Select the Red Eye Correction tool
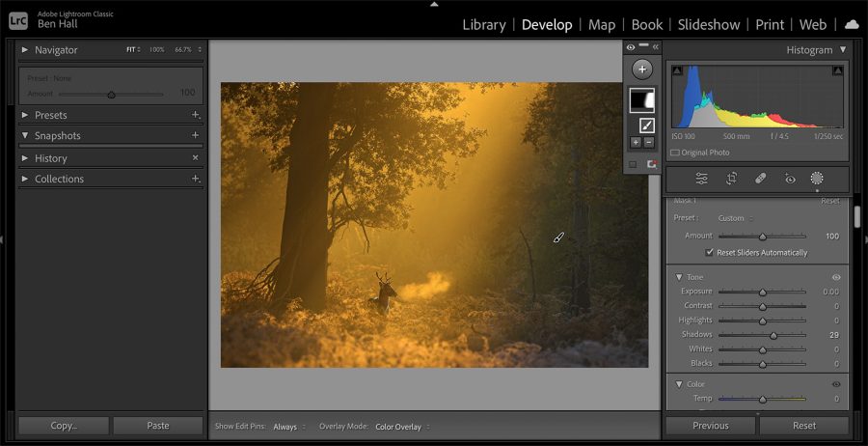This screenshot has height=446, width=868. coord(790,179)
